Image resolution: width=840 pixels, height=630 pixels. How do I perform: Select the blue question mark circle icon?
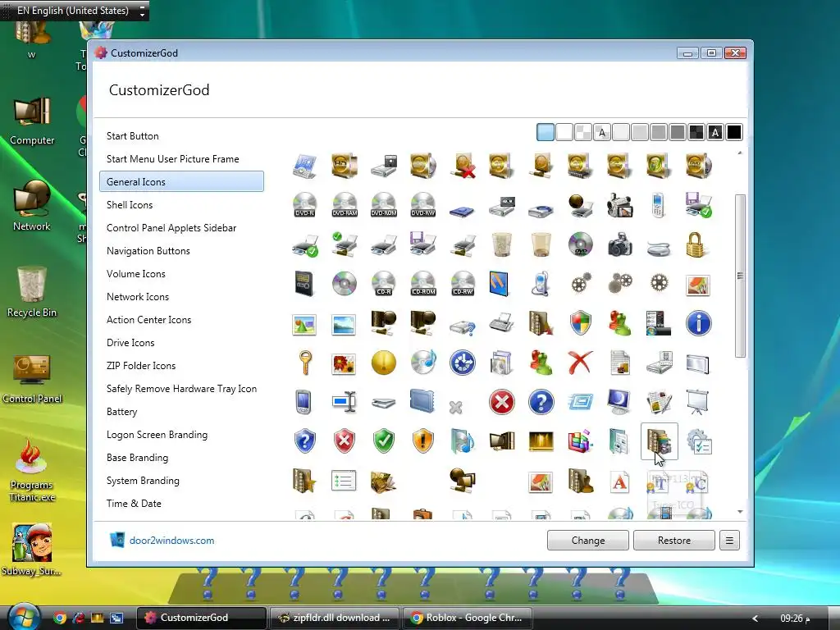click(x=541, y=402)
